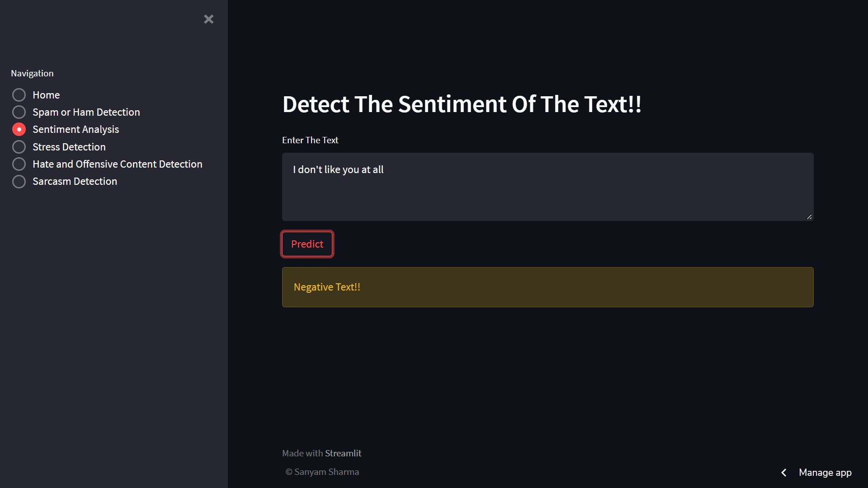Viewport: 868px width, 488px height.
Task: Click the textarea resize handle
Action: pyautogui.click(x=809, y=217)
